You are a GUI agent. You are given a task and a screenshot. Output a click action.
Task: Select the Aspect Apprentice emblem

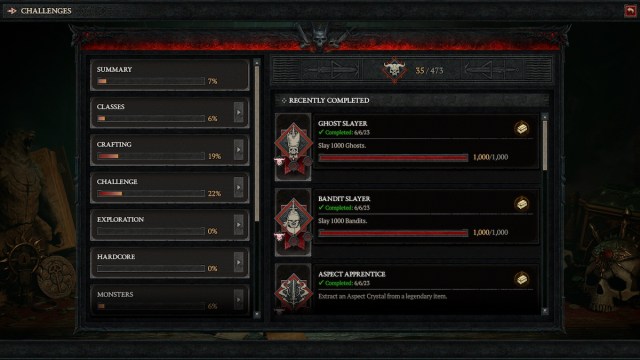pyautogui.click(x=293, y=289)
